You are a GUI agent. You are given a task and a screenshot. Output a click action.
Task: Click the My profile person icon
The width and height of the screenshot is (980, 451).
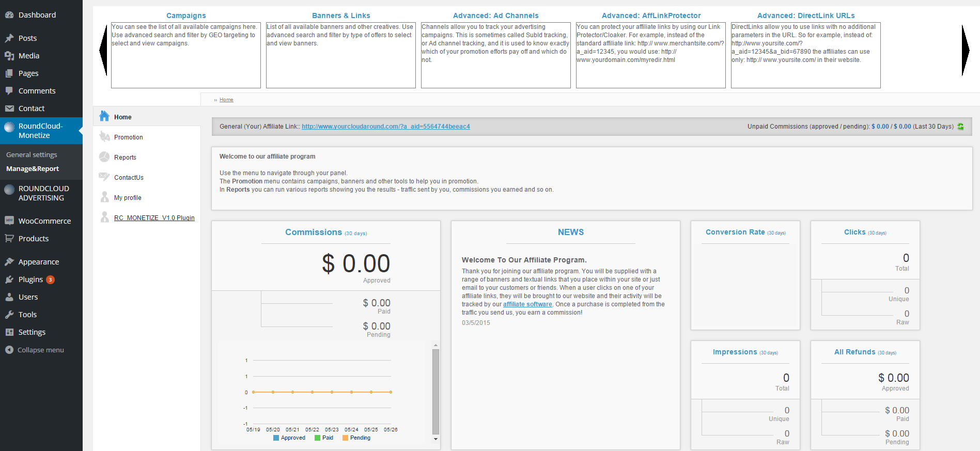point(104,197)
